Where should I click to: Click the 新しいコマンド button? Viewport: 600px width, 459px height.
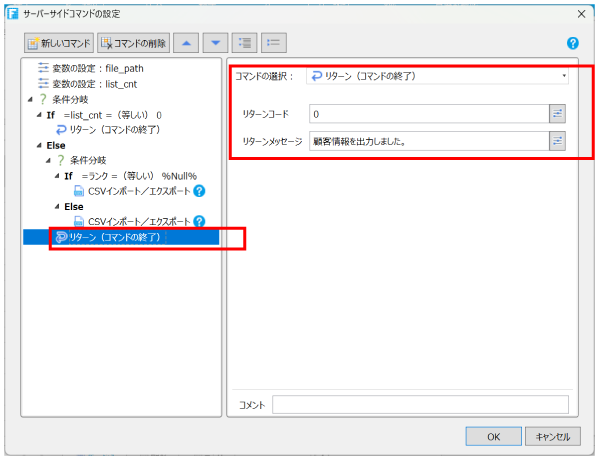[59, 43]
